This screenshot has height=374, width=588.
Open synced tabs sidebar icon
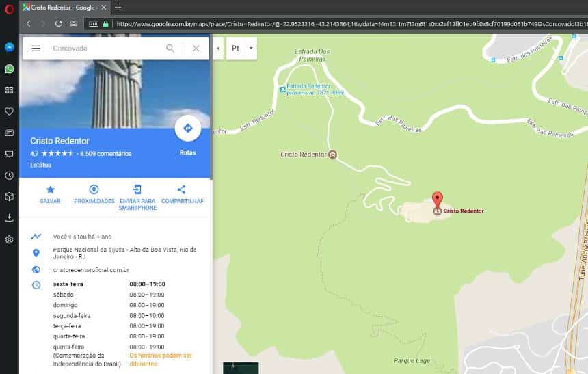pos(10,154)
